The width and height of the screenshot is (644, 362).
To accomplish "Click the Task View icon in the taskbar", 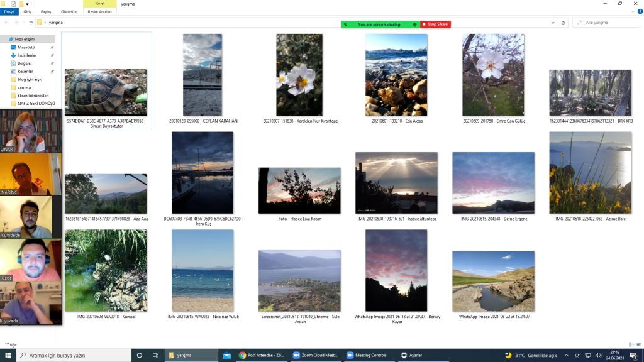I will click(155, 355).
